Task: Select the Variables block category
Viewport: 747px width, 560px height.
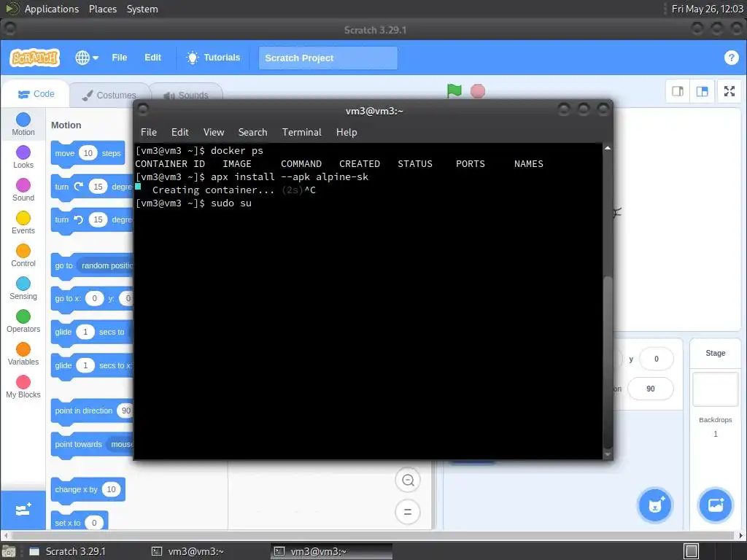Action: 23,354
